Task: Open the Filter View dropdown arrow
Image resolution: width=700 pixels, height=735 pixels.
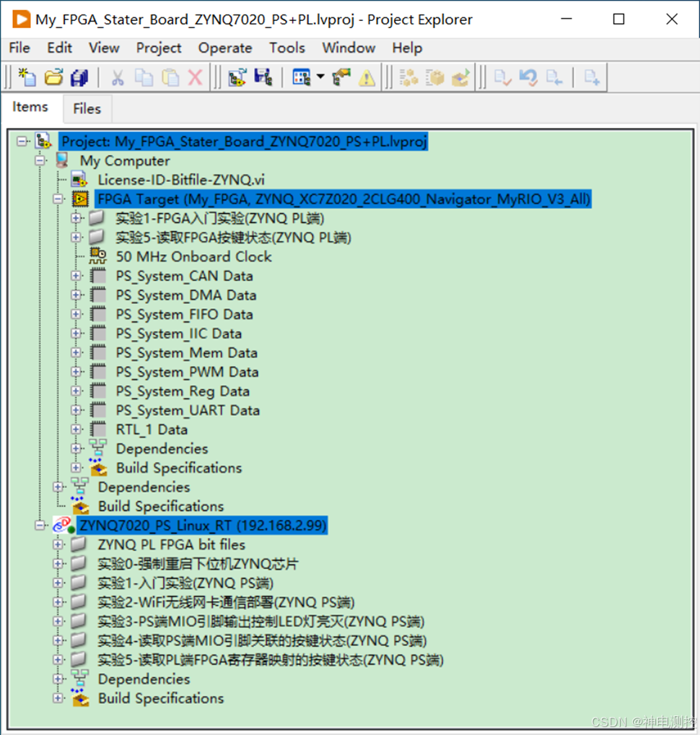Action: pos(320,77)
